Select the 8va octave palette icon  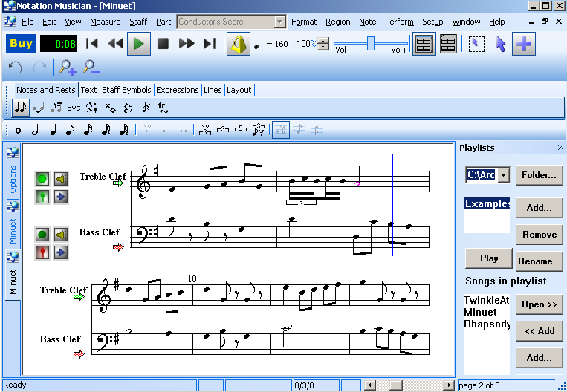74,108
